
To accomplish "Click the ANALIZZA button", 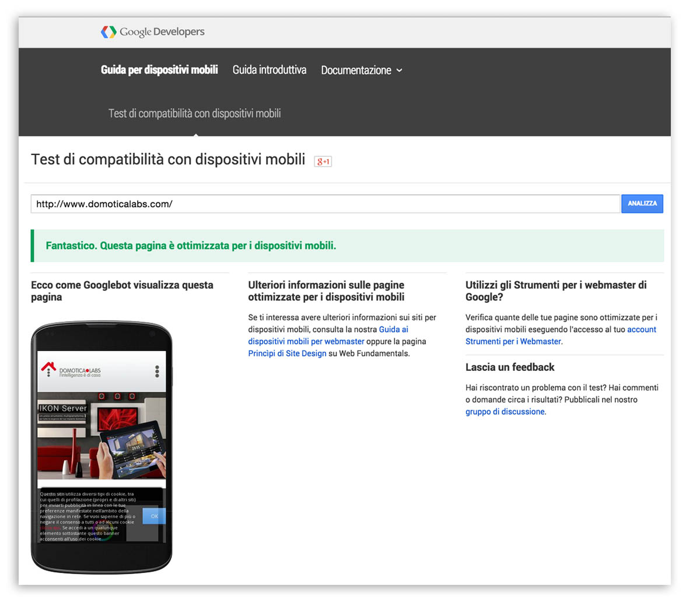I will click(x=642, y=204).
